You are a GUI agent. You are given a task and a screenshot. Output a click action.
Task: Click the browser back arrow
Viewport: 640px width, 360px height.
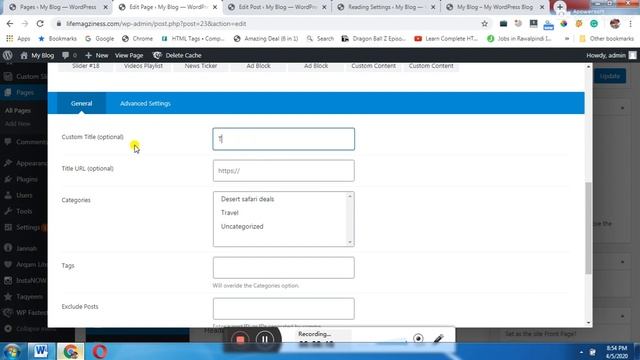[x=10, y=24]
